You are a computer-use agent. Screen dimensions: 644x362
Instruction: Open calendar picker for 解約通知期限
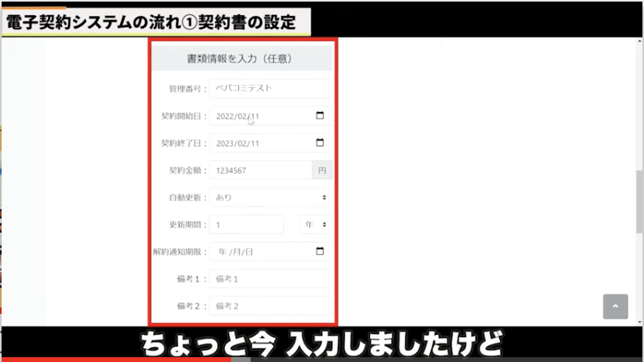tap(320, 251)
